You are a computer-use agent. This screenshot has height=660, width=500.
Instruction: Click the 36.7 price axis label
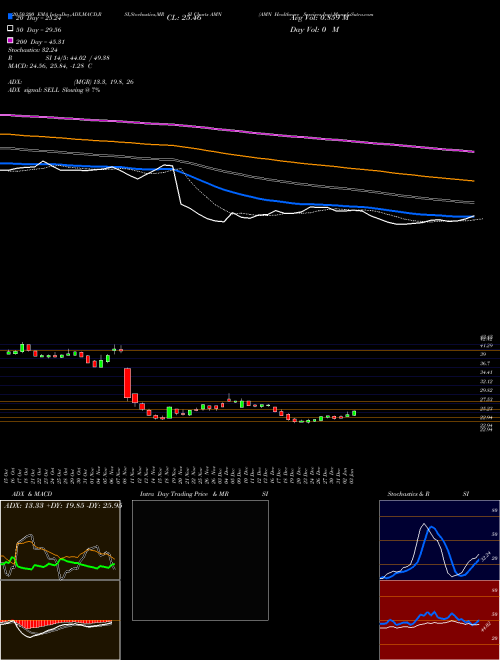[485, 363]
